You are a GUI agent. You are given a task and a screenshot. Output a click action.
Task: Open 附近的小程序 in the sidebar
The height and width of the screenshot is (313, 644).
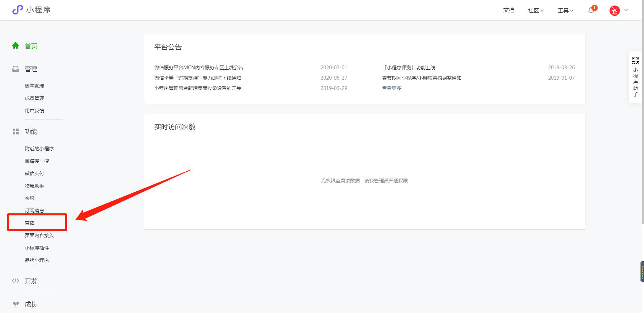pos(39,149)
